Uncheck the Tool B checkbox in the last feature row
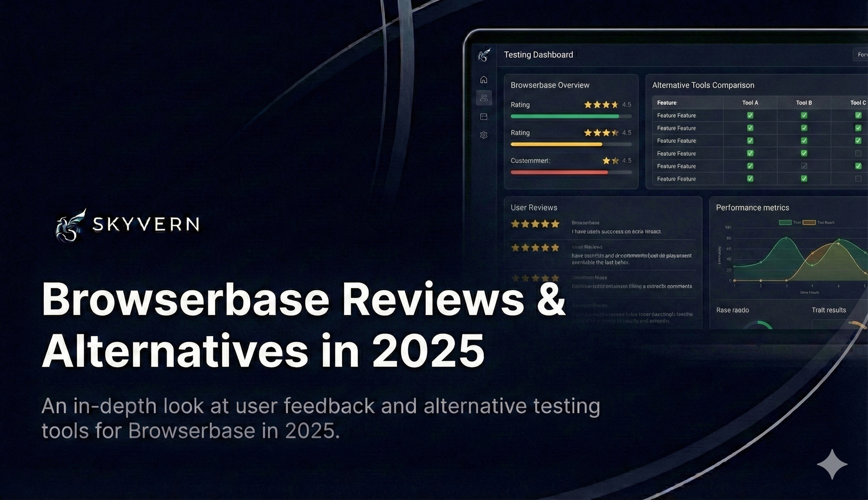Viewport: 868px width, 500px height. pos(803,179)
